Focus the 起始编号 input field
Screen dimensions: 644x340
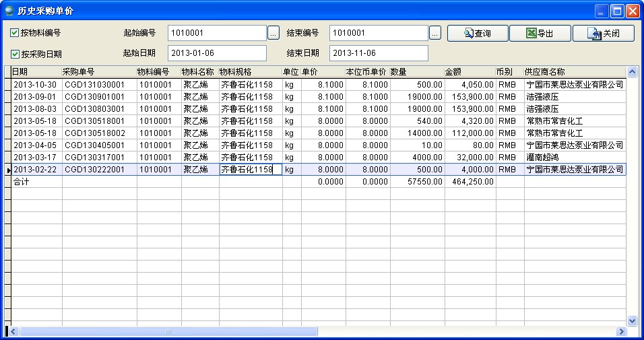[217, 32]
